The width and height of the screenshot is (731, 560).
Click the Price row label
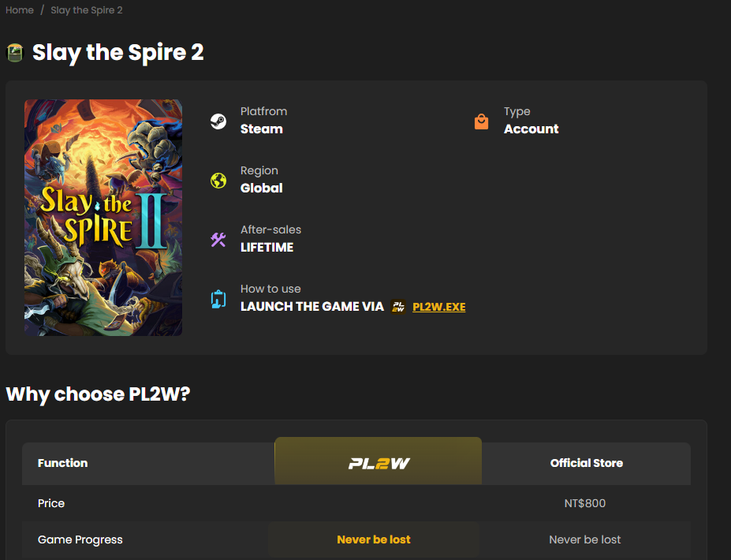tap(51, 503)
